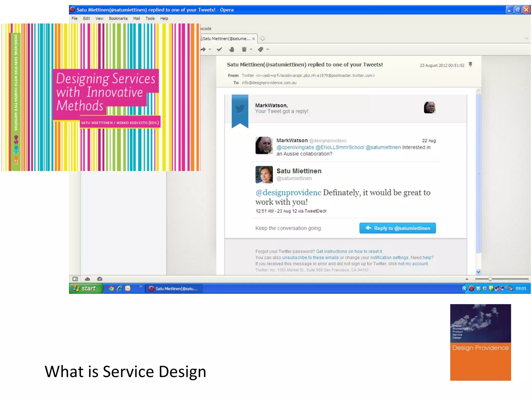Open a new tab with the plus icon

[263, 38]
